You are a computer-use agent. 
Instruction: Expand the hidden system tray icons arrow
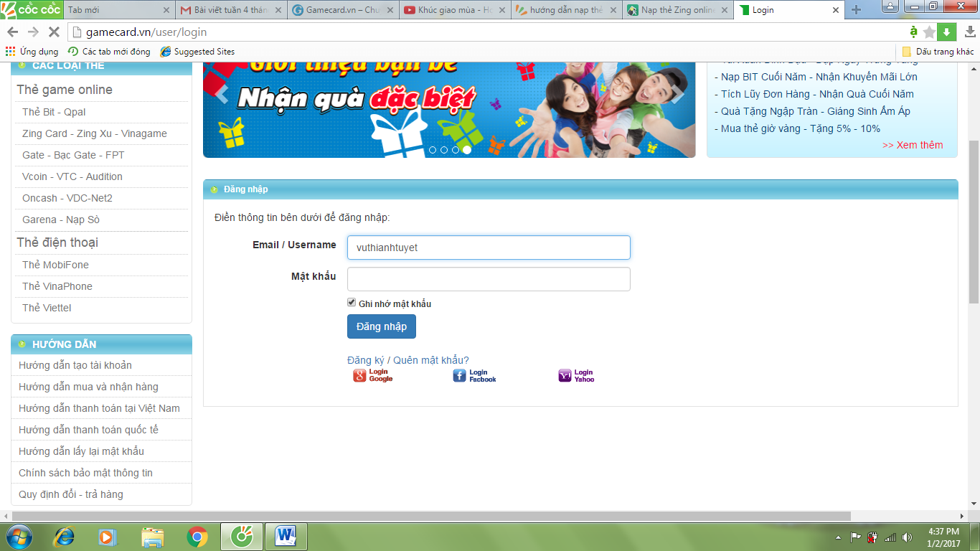tap(839, 537)
